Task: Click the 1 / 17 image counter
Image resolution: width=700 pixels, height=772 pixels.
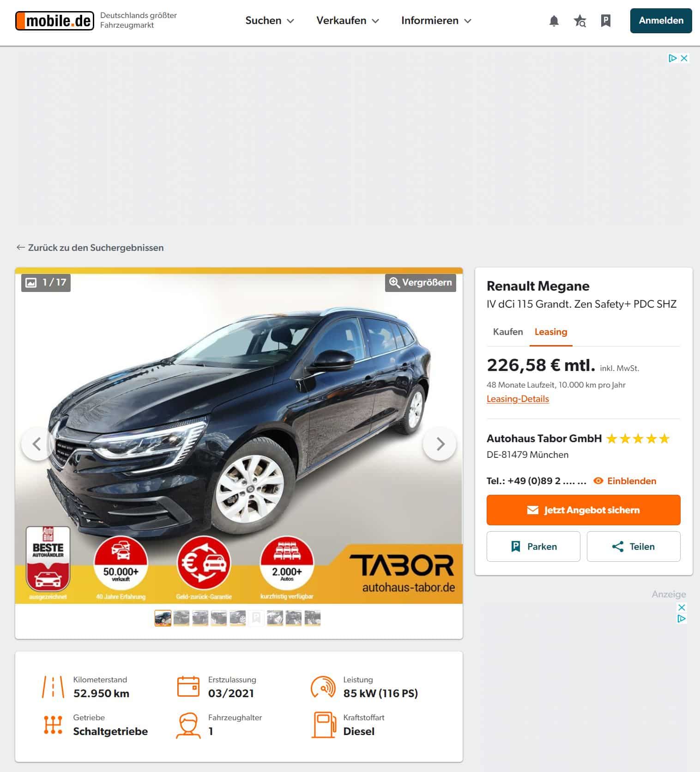Action: click(x=46, y=282)
